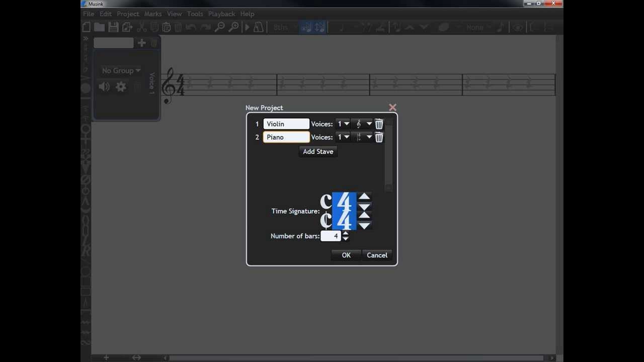Click the Copy toolbar icon
Viewport: 644px width, 362px height.
pos(154,28)
